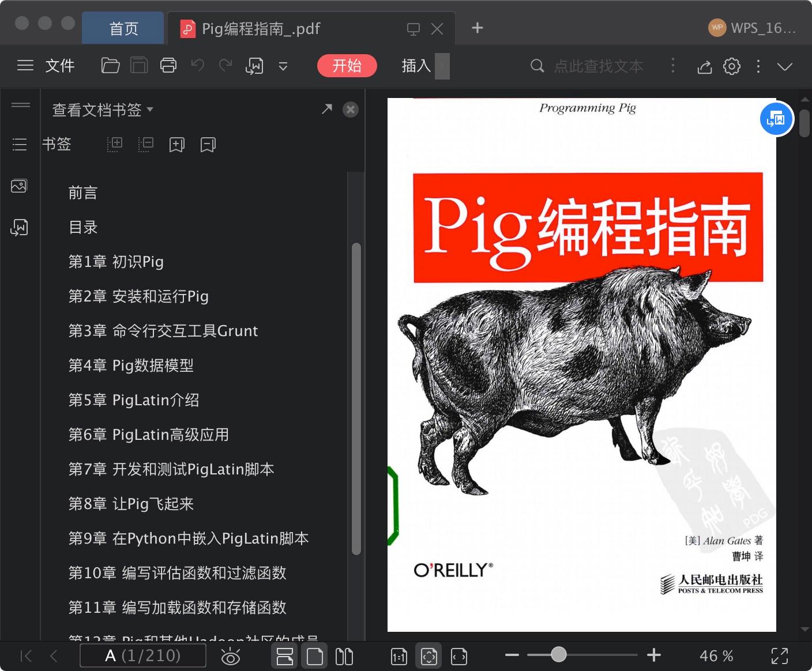Add a new tab with plus
Image resolution: width=812 pixels, height=671 pixels.
[478, 28]
